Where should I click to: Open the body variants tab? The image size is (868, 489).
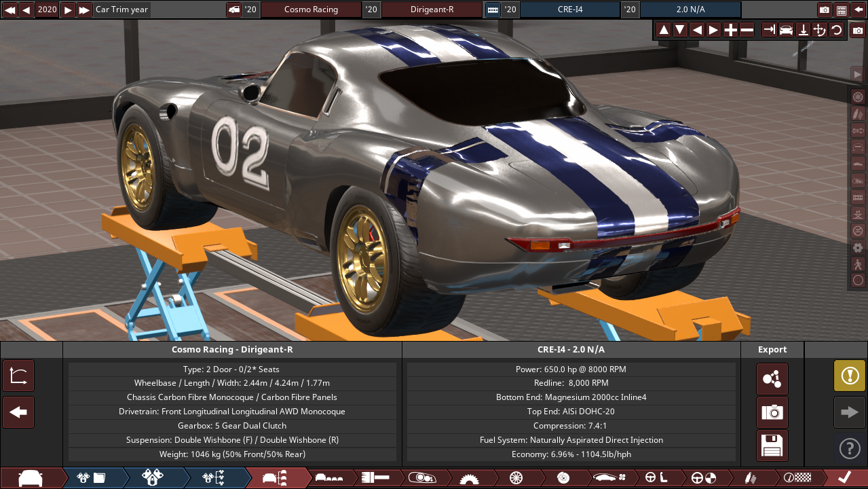click(x=330, y=478)
